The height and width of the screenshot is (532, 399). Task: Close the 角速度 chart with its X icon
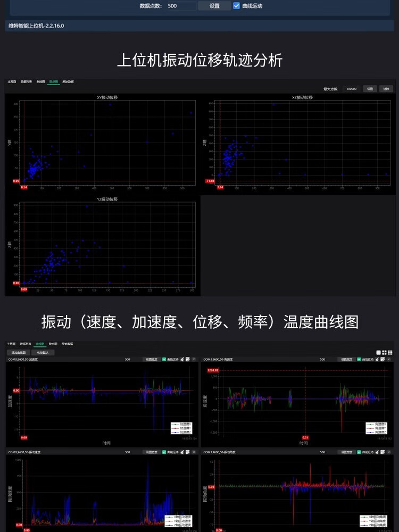[389, 360]
